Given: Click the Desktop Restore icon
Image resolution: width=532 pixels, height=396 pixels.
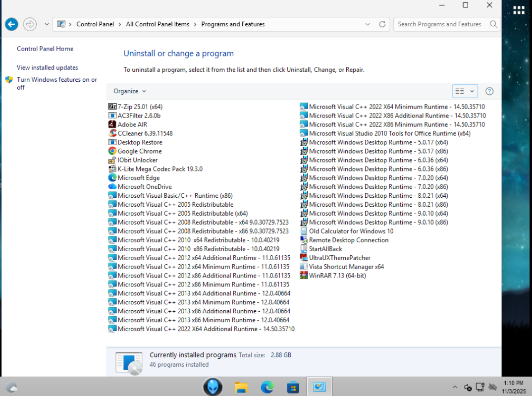Looking at the screenshot, I should coord(112,142).
